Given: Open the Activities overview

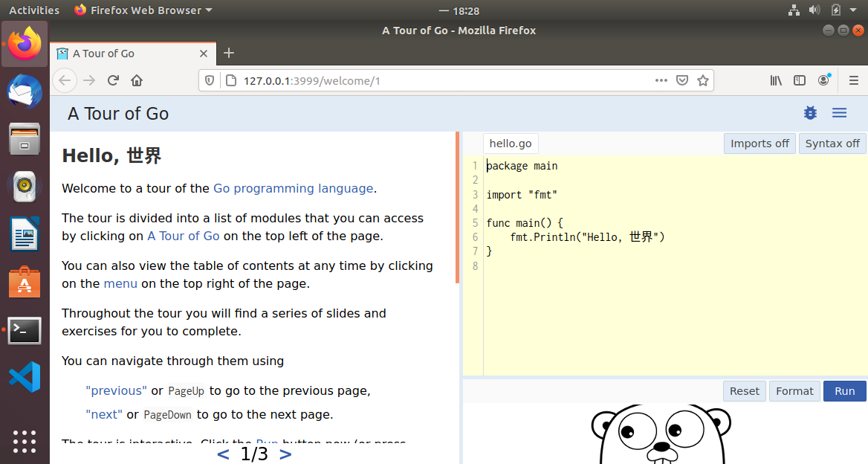Looking at the screenshot, I should [x=34, y=10].
